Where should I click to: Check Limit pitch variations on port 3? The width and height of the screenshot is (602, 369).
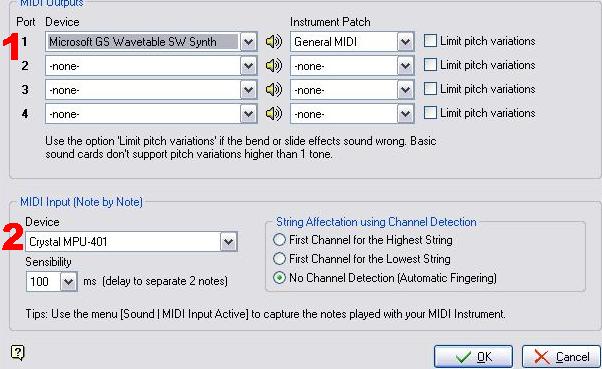(430, 89)
